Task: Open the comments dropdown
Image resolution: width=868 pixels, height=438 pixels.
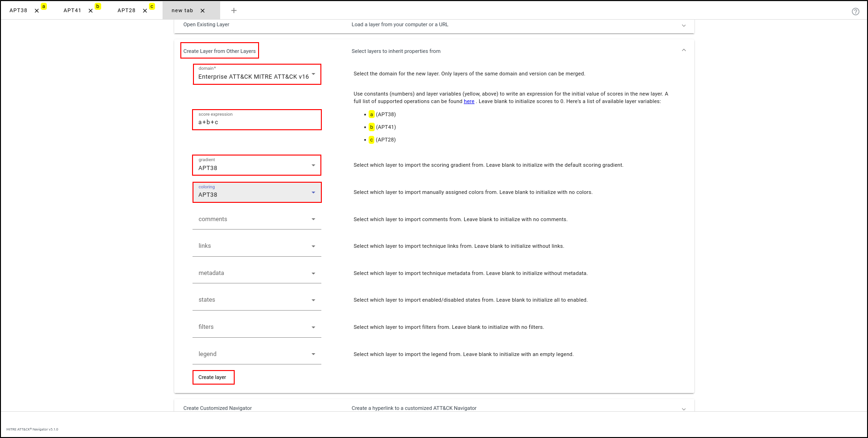Action: (257, 219)
